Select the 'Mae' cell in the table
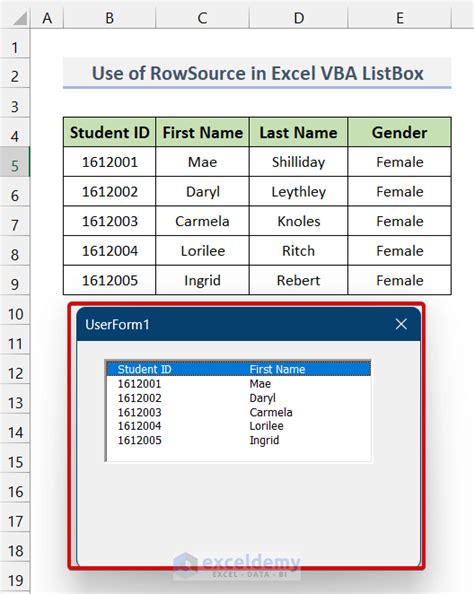 (202, 162)
